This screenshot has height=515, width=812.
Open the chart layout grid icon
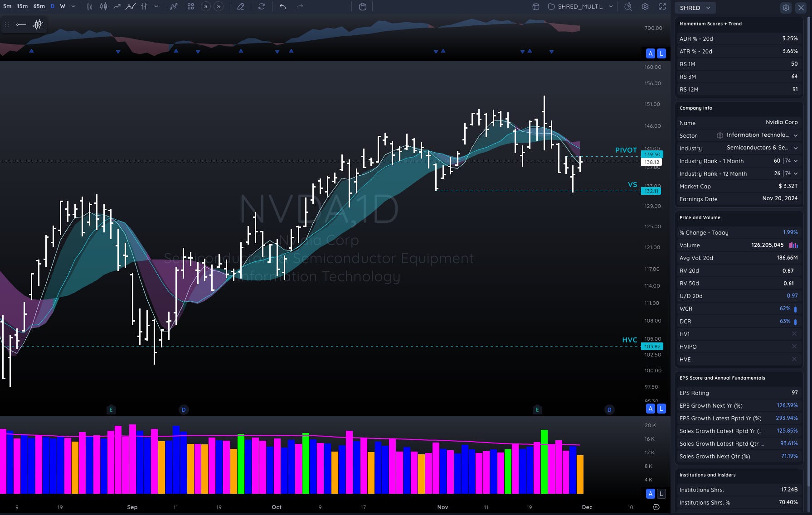click(536, 6)
